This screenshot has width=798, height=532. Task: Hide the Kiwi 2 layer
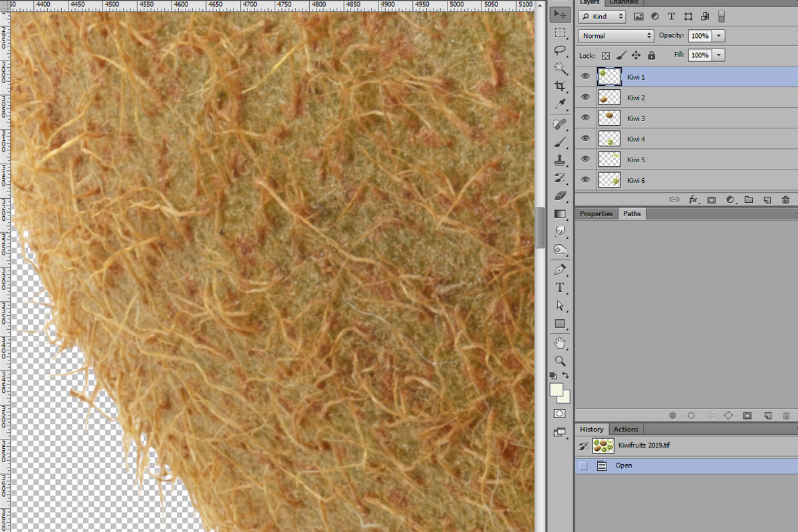[x=585, y=97]
